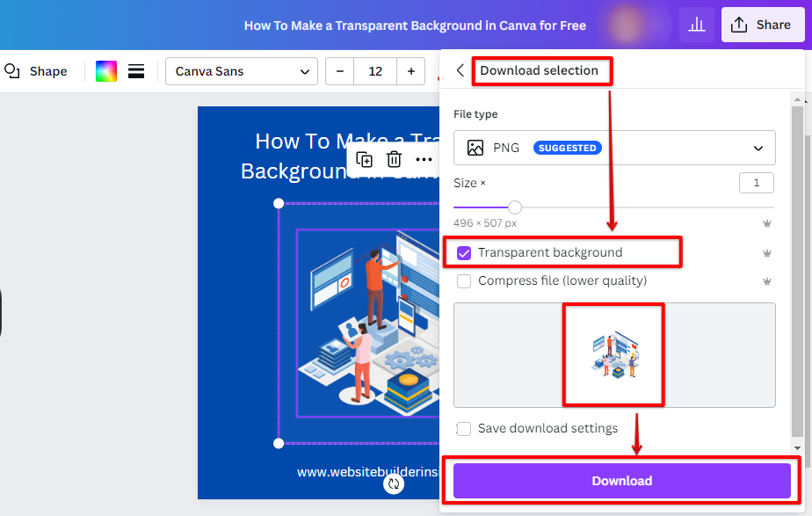Enable Compress file (lower quality)
The height and width of the screenshot is (516, 812).
pyautogui.click(x=464, y=280)
